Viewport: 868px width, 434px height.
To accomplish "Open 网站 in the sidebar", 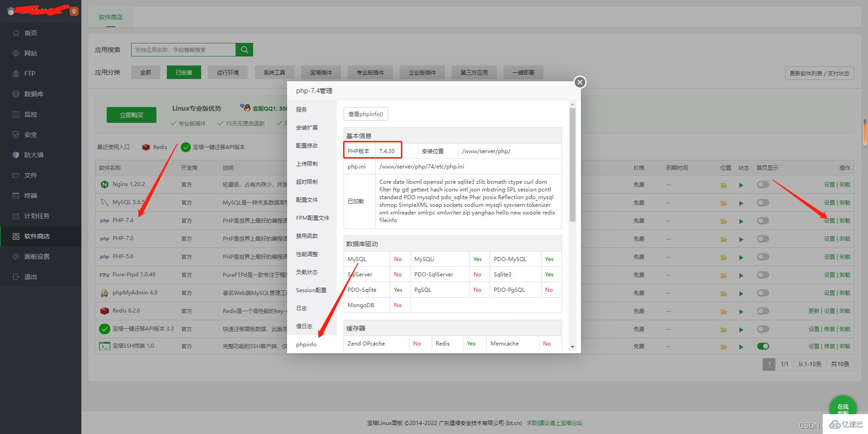I will coord(31,53).
